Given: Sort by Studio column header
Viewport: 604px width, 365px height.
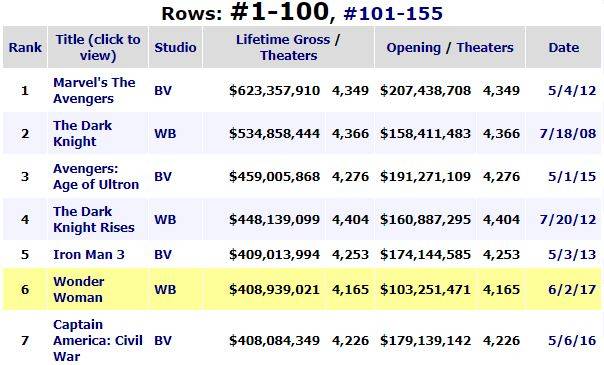Looking at the screenshot, I should pos(175,47).
